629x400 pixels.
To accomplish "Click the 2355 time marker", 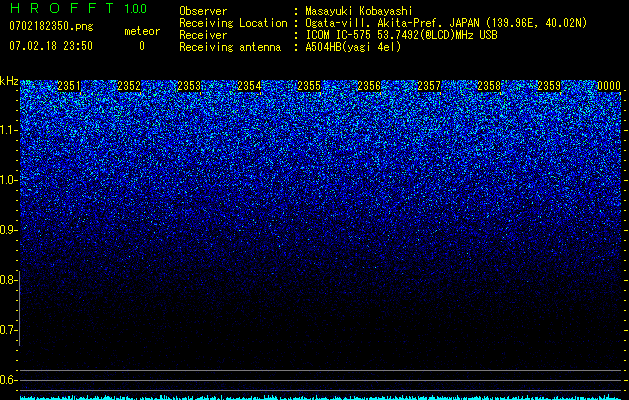I will click(309, 86).
